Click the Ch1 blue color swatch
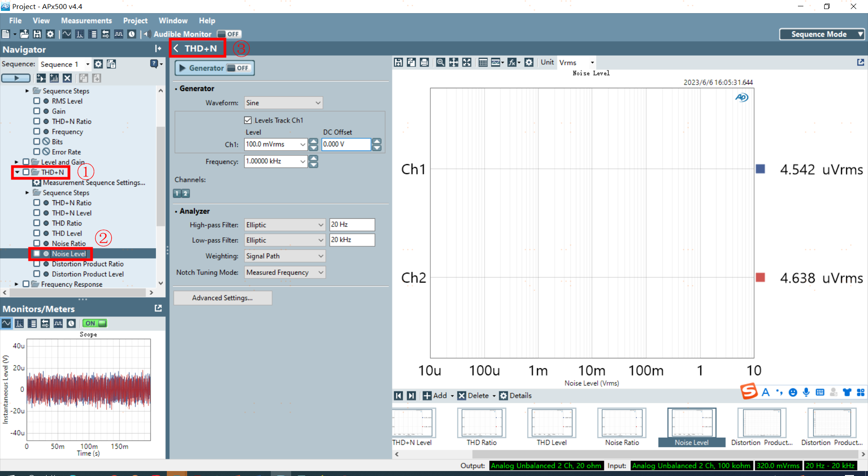 [x=760, y=169]
